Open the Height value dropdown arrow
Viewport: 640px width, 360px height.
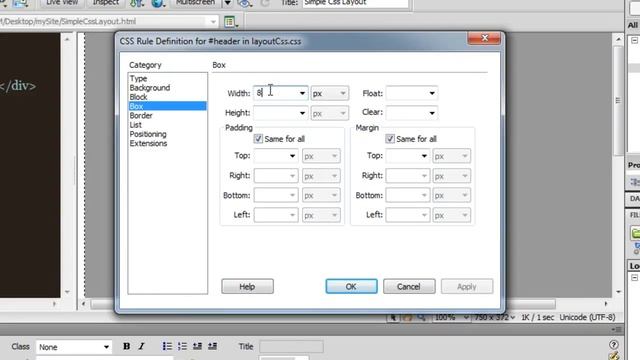[x=302, y=113]
